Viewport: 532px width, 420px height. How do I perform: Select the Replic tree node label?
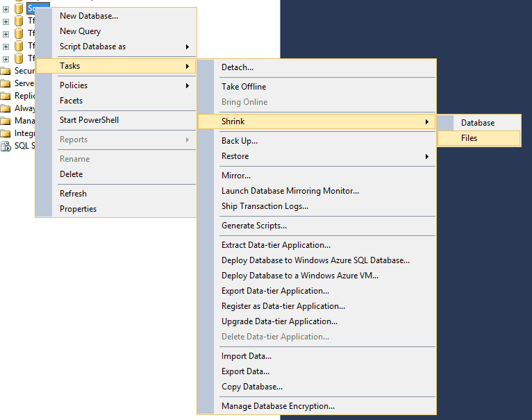tap(24, 96)
